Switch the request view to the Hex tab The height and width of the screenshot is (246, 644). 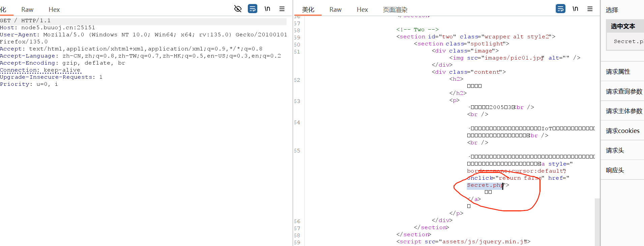(x=54, y=10)
